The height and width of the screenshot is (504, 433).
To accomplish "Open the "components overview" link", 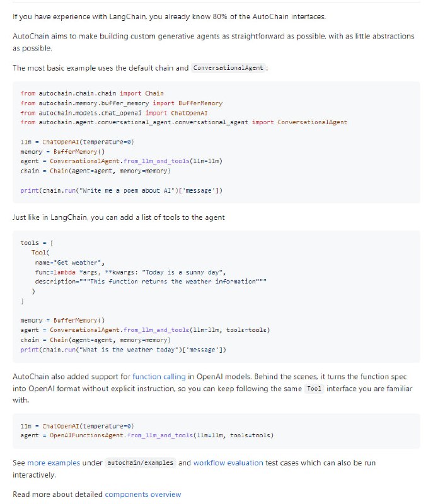I will (143, 494).
